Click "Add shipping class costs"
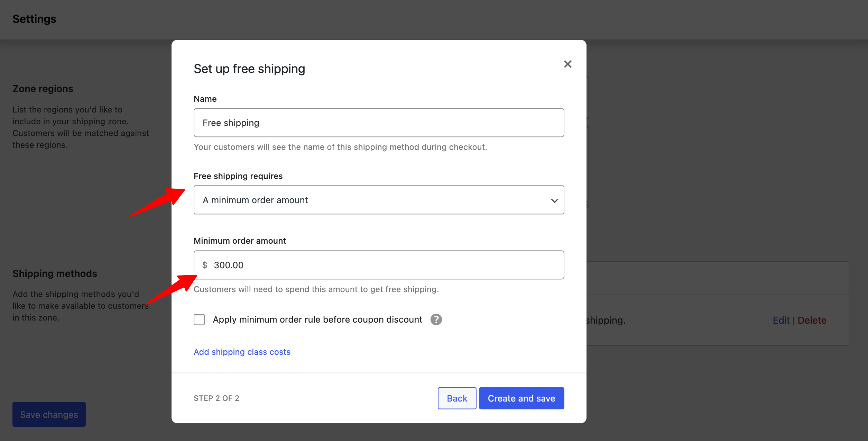The width and height of the screenshot is (868, 441). pyautogui.click(x=242, y=352)
